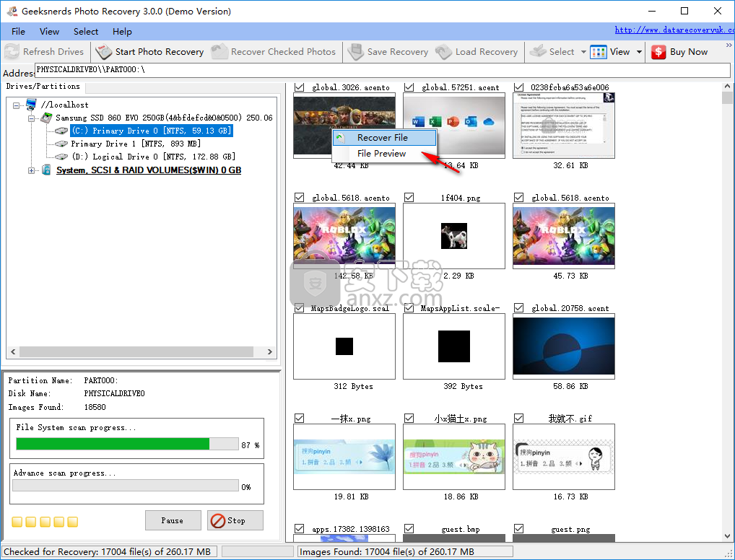Select Primary Drive 1 tree row

pyautogui.click(x=136, y=144)
